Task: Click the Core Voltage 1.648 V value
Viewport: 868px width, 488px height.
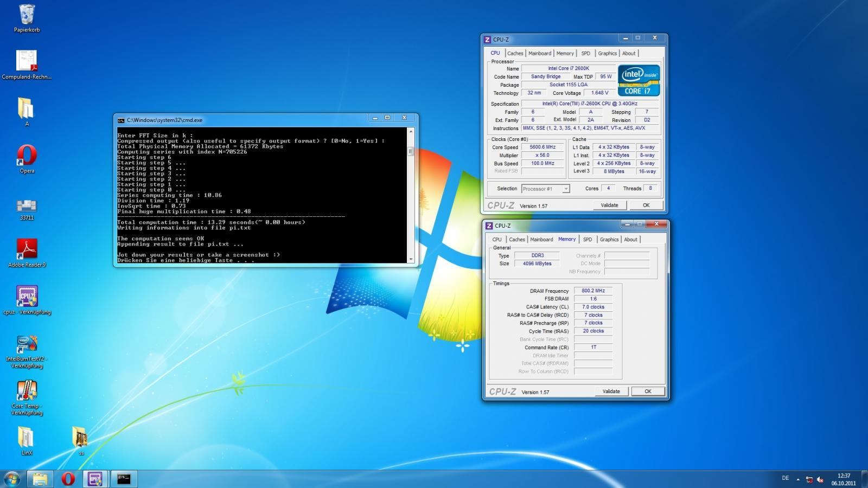Action: click(599, 93)
